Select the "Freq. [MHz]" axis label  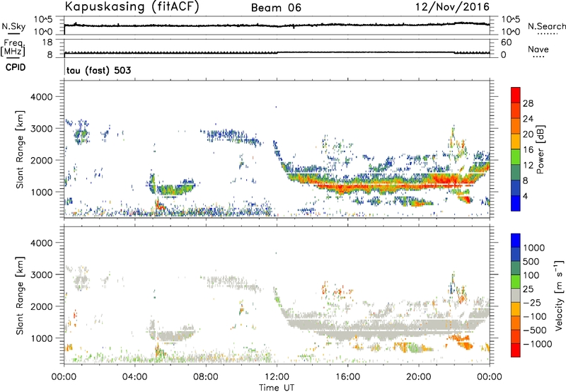click(13, 47)
